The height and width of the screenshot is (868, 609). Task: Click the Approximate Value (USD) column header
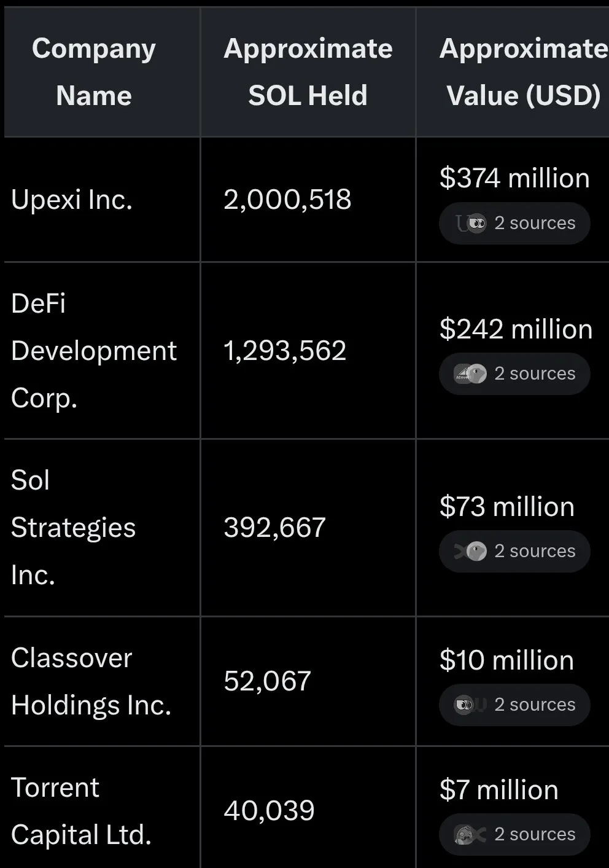(x=523, y=72)
